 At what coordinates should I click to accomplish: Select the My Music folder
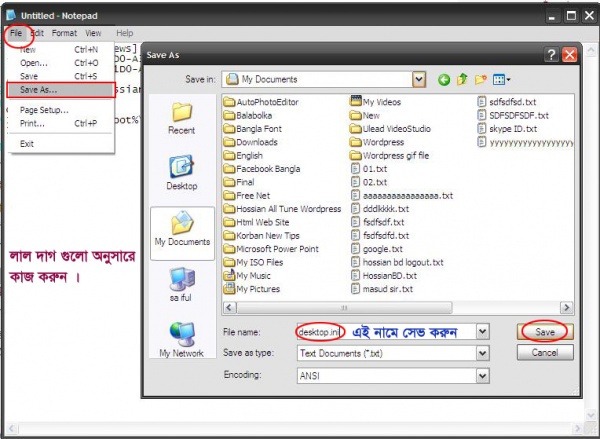(247, 276)
